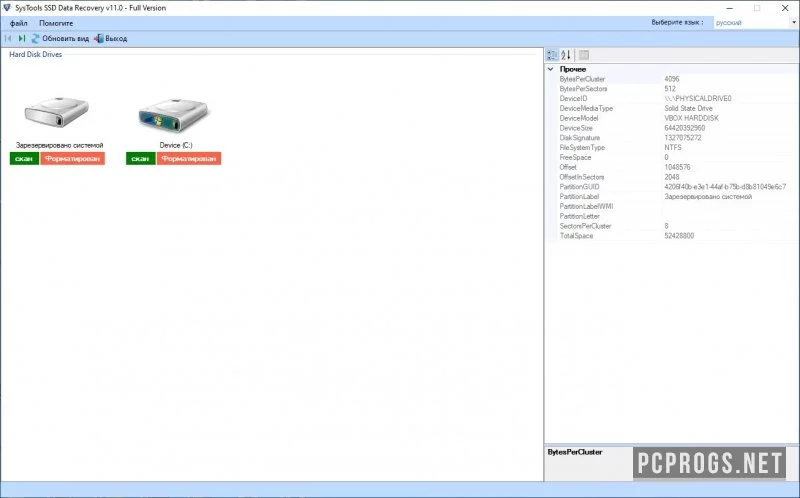Open the файл menu

click(18, 23)
